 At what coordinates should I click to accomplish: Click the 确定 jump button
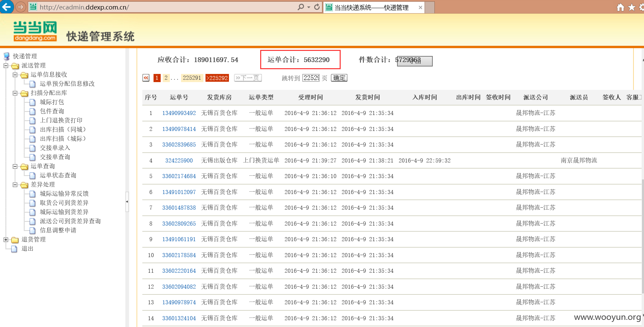339,78
